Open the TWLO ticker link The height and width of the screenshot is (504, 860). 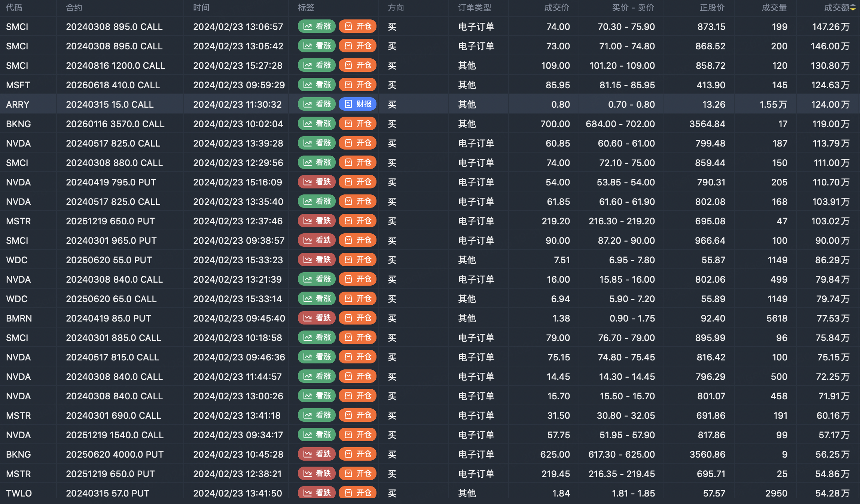[x=19, y=494]
